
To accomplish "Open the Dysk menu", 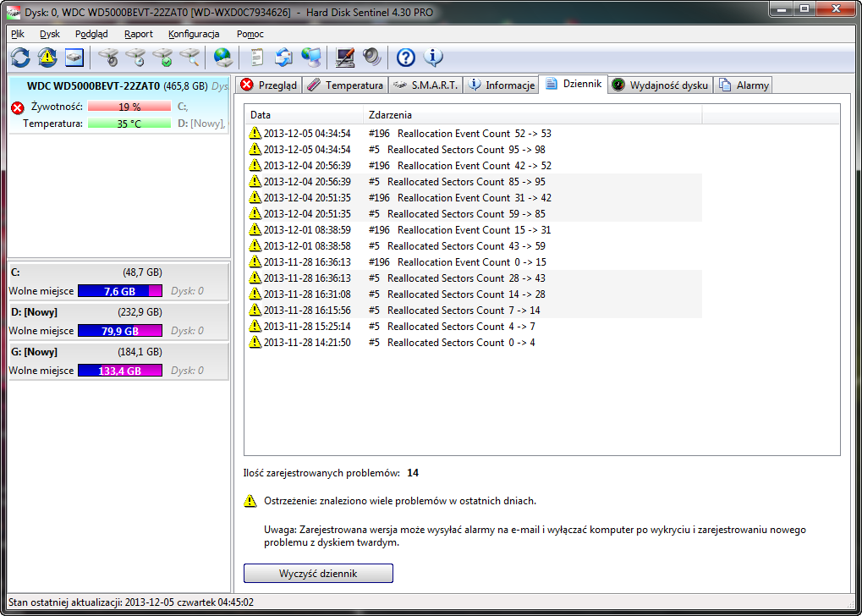I will [x=49, y=34].
